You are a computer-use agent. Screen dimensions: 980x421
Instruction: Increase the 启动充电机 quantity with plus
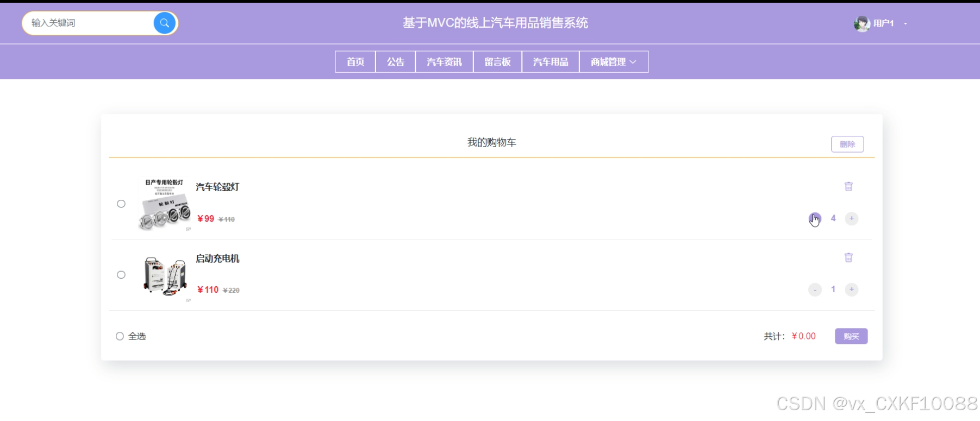pos(852,290)
